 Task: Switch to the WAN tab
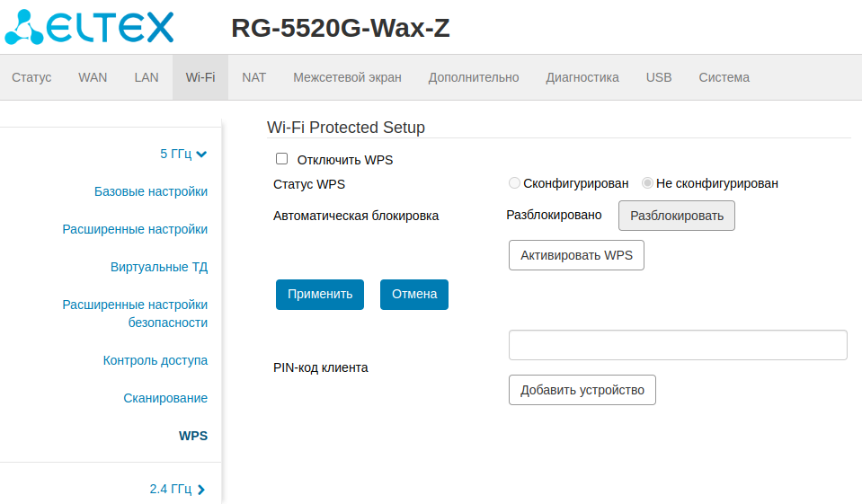click(x=93, y=77)
